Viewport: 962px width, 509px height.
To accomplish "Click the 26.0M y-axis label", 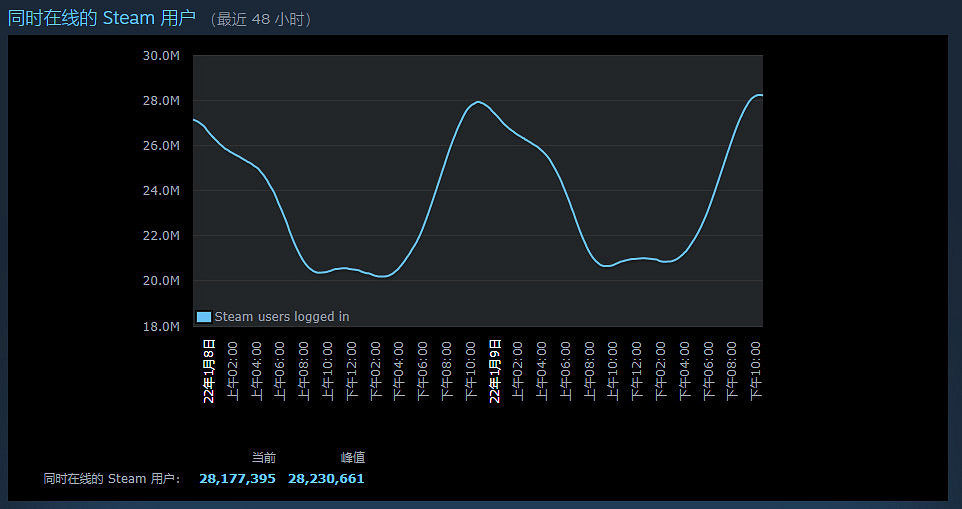I will tap(161, 146).
